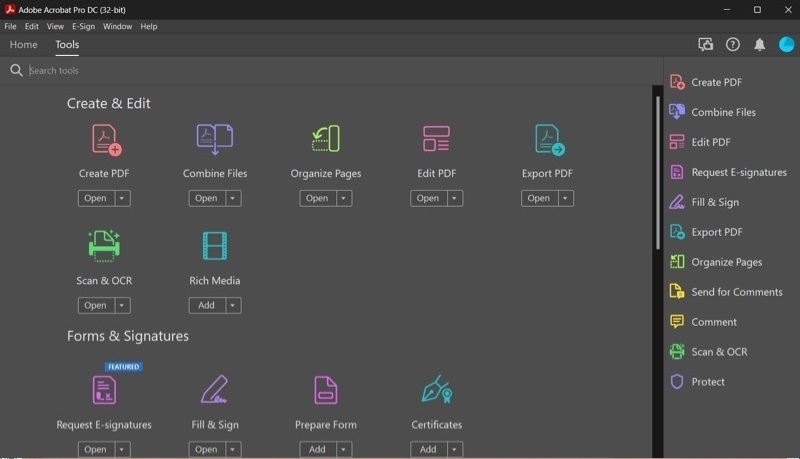The height and width of the screenshot is (459, 800).
Task: Click the Export PDF icon in main grid
Action: click(549, 140)
